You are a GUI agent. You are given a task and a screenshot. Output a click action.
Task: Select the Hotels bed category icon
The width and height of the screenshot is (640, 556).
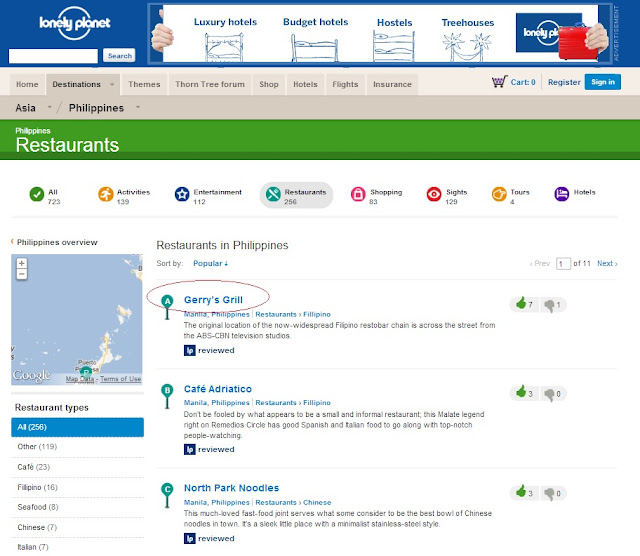[562, 194]
